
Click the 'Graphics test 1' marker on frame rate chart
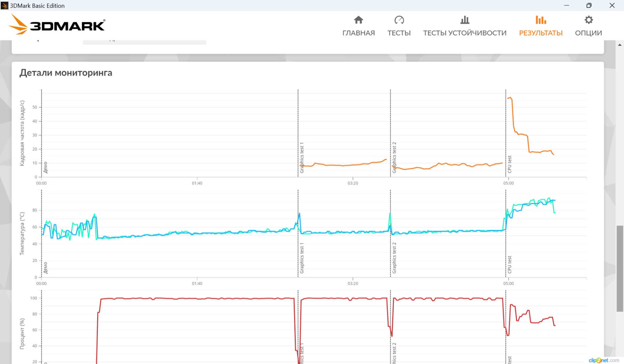coord(302,158)
